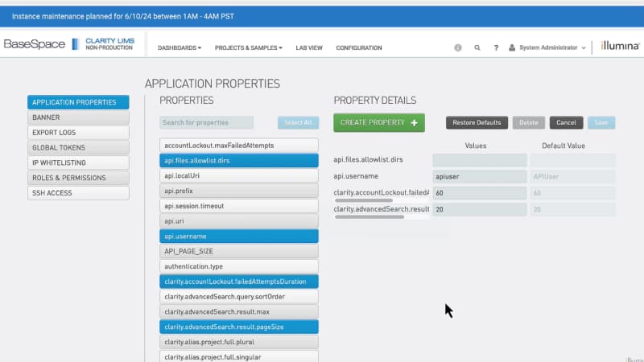This screenshot has height=362, width=644.
Task: Click the Cancel button
Action: (566, 123)
